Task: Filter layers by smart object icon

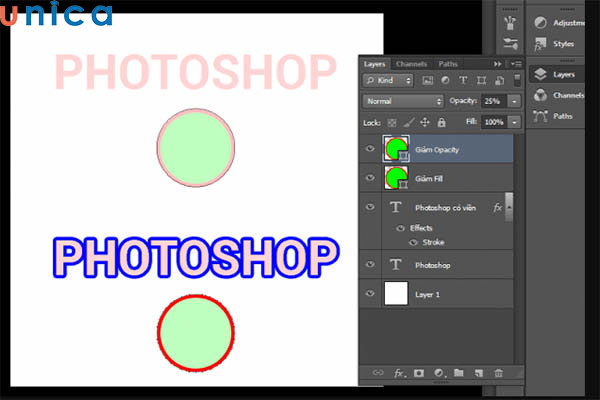Action: [499, 80]
